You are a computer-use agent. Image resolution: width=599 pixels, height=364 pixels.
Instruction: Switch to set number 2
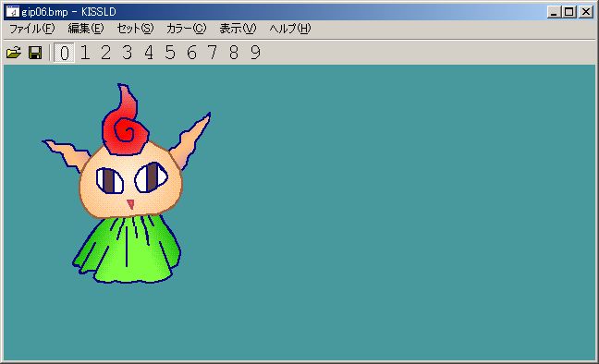coord(106,53)
